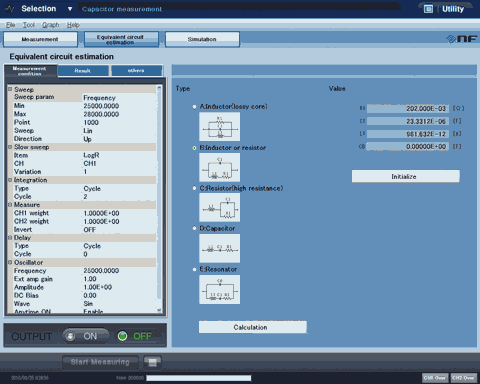Select the others sub-tab
The height and width of the screenshot is (384, 480).
[x=136, y=71]
